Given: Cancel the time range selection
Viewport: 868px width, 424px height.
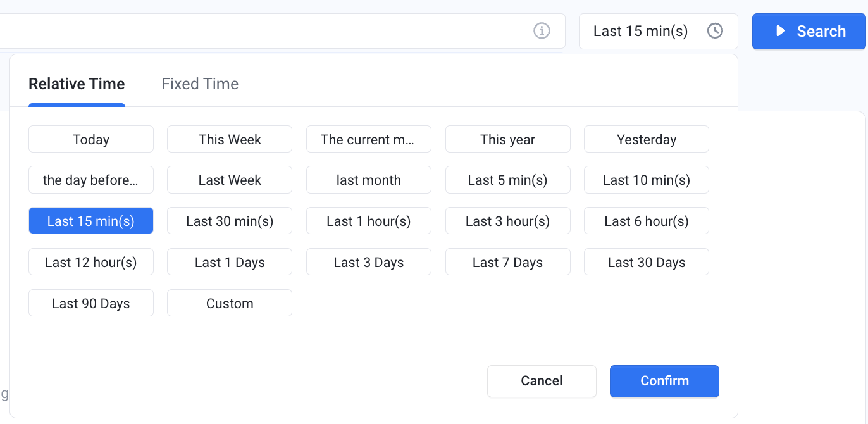Looking at the screenshot, I should 542,381.
